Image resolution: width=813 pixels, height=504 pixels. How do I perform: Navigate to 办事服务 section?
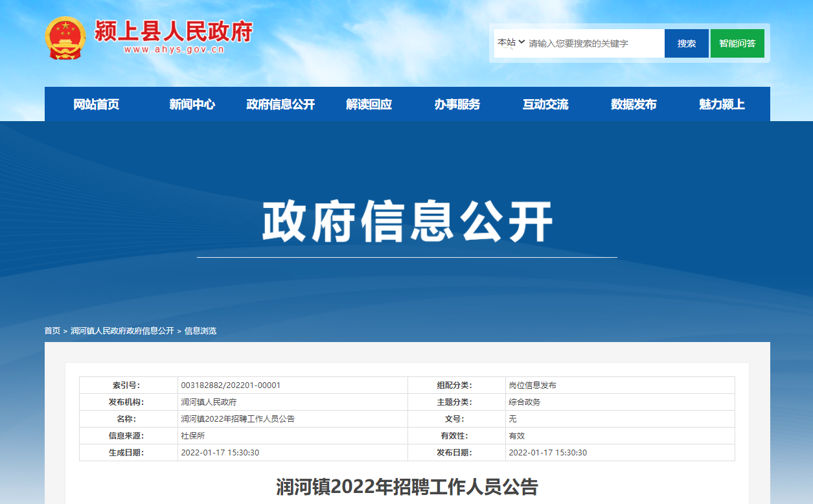pos(457,104)
